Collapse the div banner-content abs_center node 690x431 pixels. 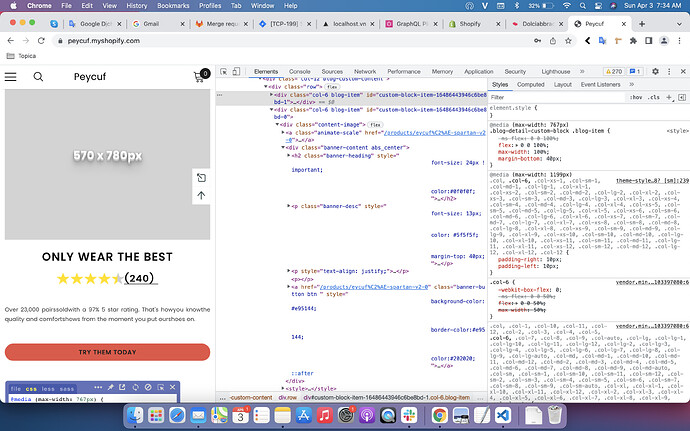point(283,147)
